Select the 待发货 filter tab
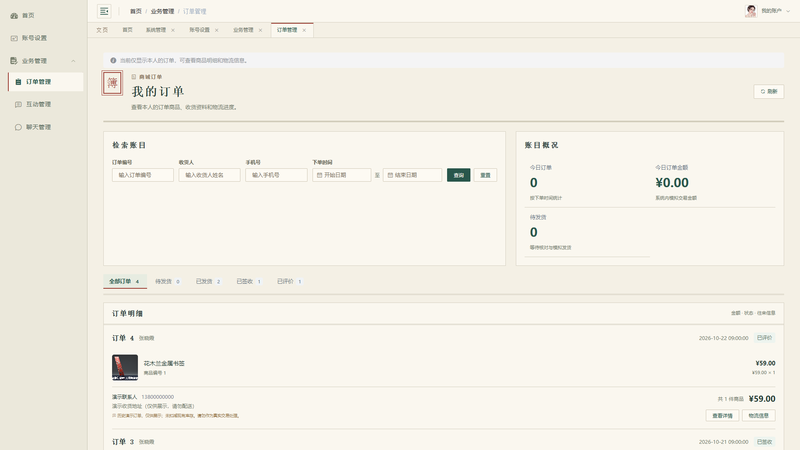The height and width of the screenshot is (450, 800). coord(167,281)
